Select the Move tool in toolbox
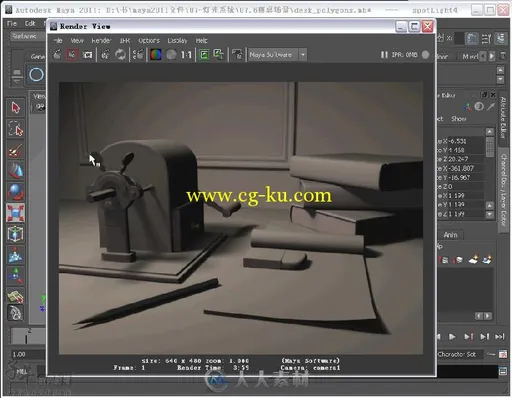Image resolution: width=512 pixels, height=398 pixels. (15, 171)
